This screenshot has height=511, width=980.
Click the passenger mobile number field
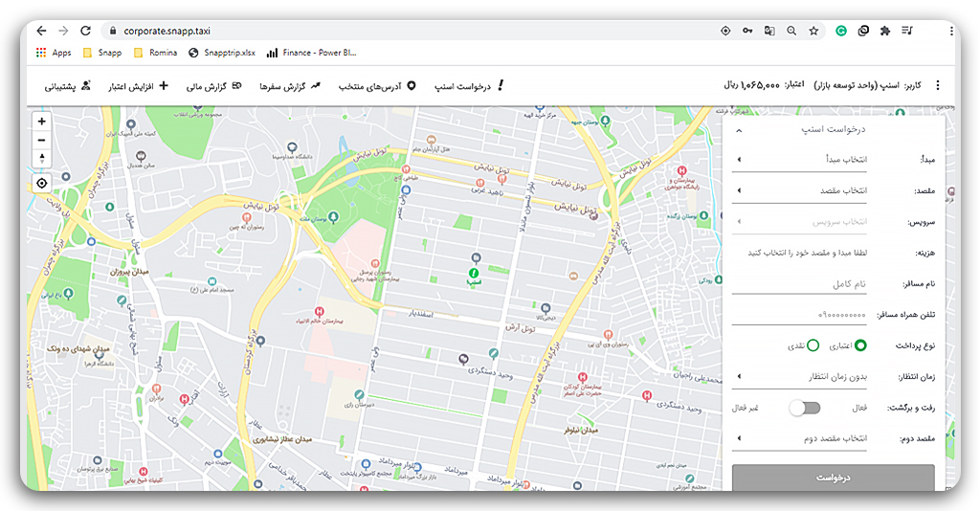point(799,315)
